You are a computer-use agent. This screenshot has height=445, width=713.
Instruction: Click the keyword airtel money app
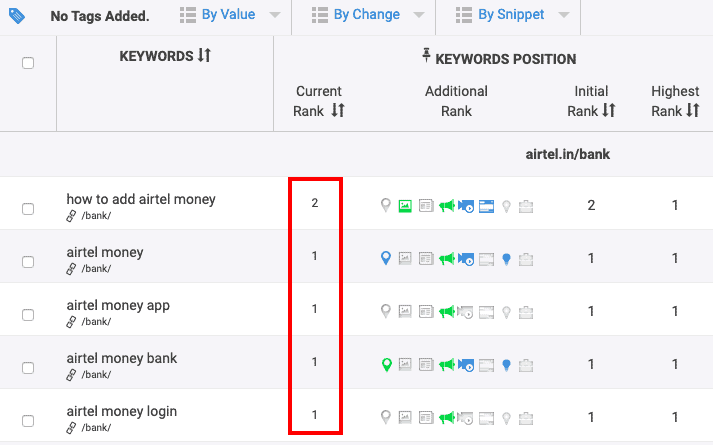118,305
